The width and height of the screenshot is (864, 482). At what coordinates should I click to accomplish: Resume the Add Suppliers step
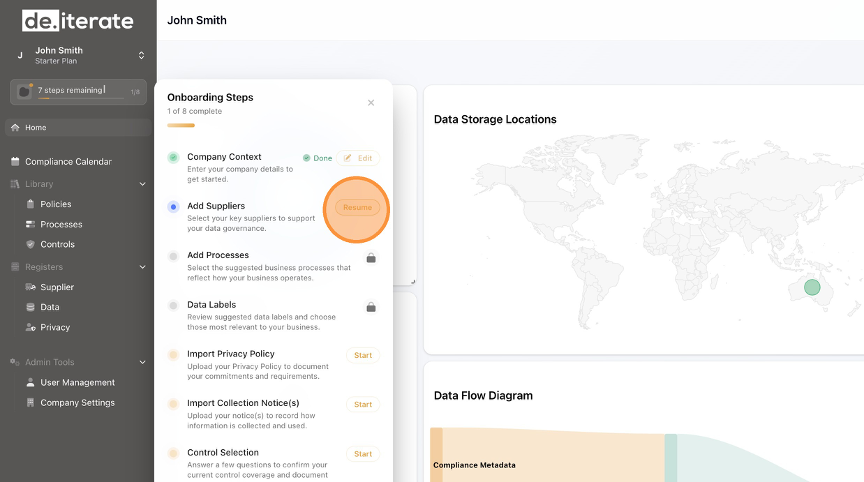point(357,207)
